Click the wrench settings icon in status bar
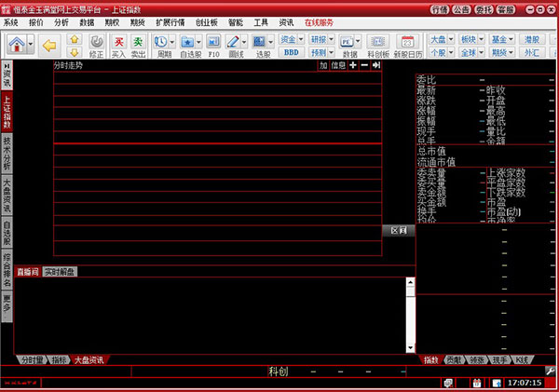Screen dimensions: 559x392 [551, 371]
